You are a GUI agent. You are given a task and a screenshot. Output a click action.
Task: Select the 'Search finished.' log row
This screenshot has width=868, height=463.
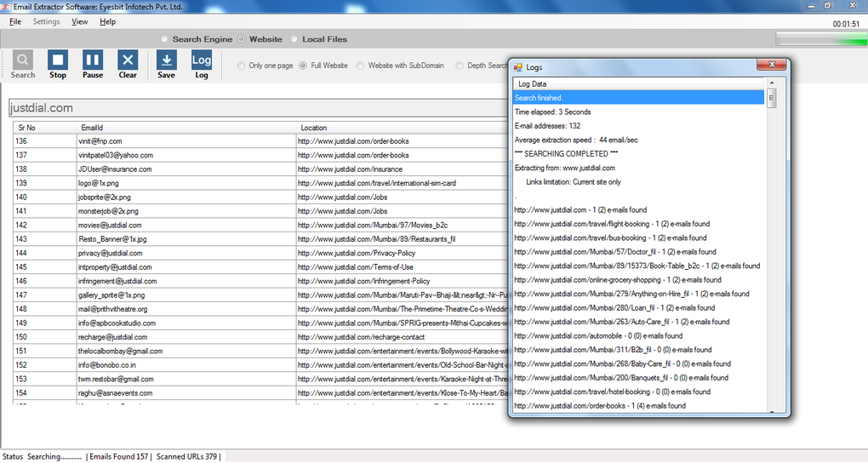click(639, 98)
